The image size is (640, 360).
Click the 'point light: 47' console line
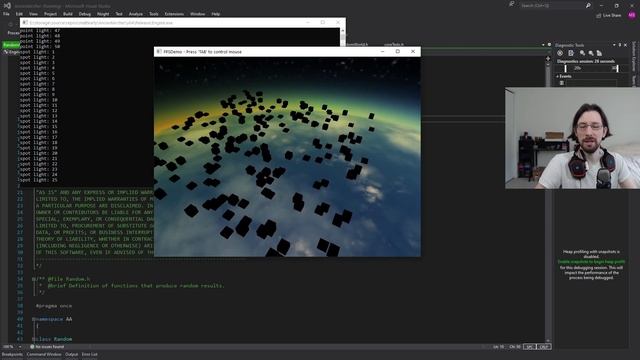point(40,31)
